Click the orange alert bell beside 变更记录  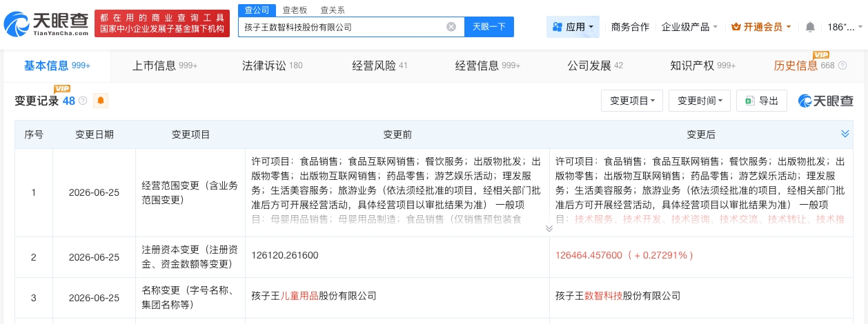(101, 101)
